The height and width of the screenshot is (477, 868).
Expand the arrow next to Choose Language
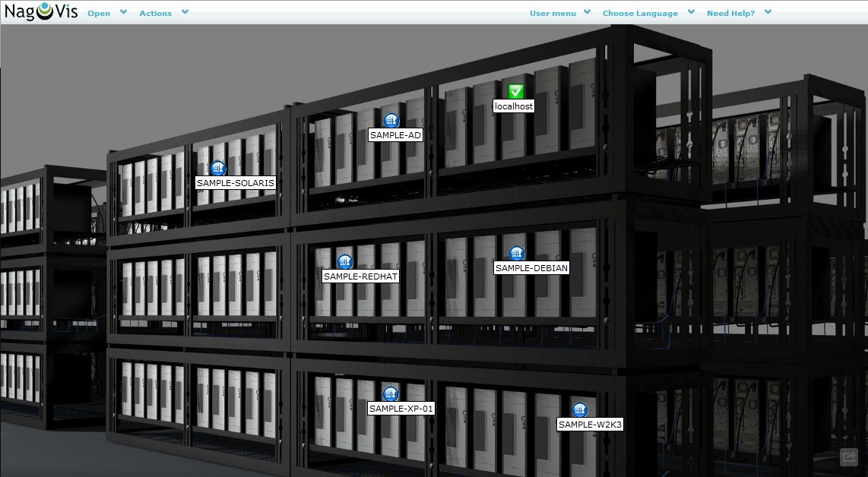(x=691, y=11)
